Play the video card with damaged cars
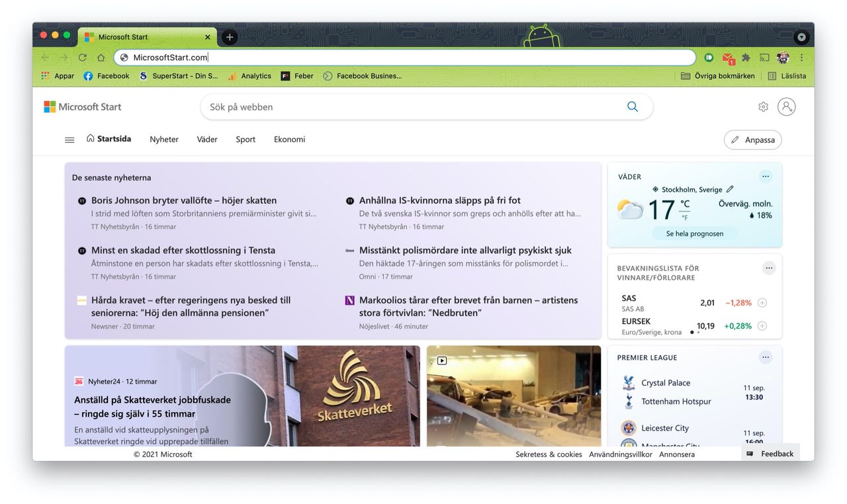The image size is (847, 504). (x=513, y=396)
